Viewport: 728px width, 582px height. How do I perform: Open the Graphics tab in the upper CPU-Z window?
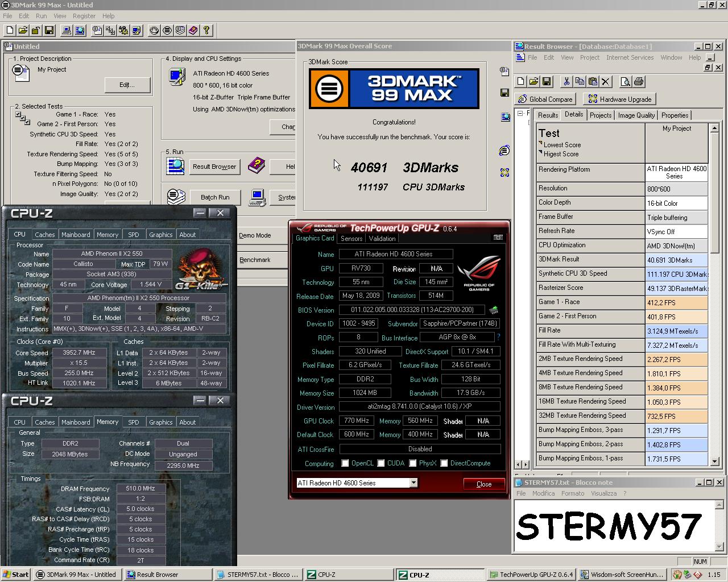coord(161,235)
